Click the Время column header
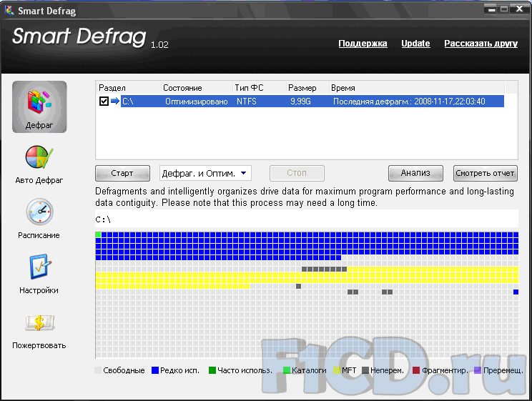532x401 pixels. point(417,88)
